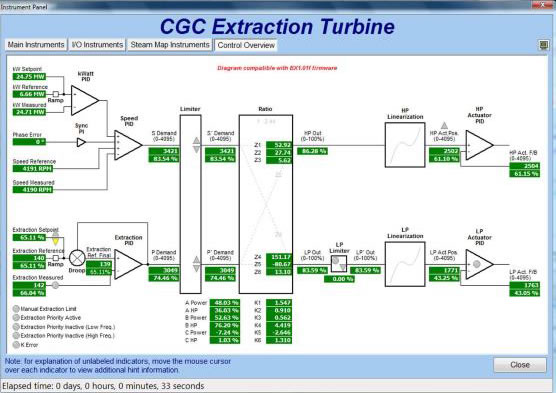Click the Speed Measured value 4190 RPM

[x=33, y=190]
